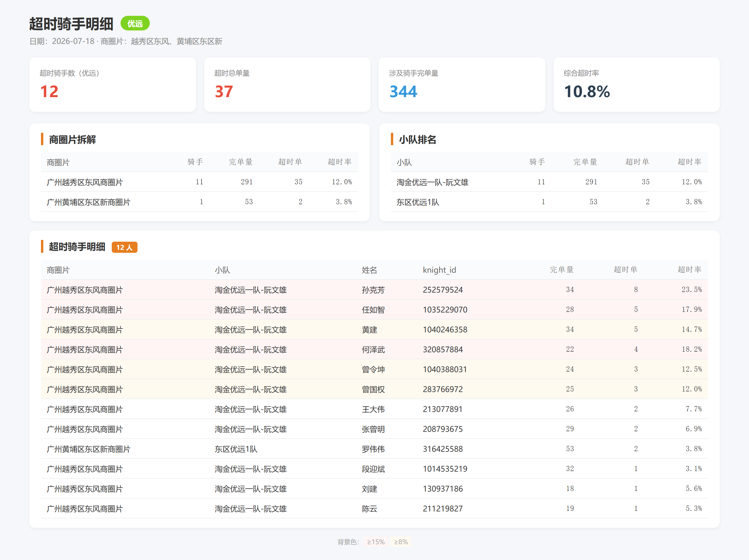
Task: Select the ≥15% legend swatch
Action: tap(376, 542)
